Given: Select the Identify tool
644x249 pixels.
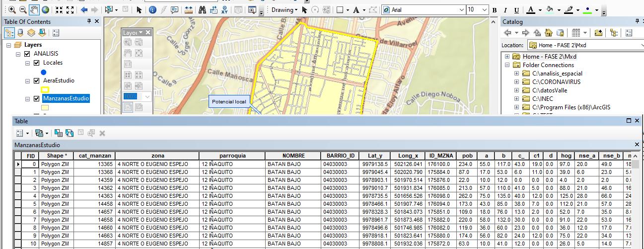Looking at the screenshot, I should tap(152, 10).
